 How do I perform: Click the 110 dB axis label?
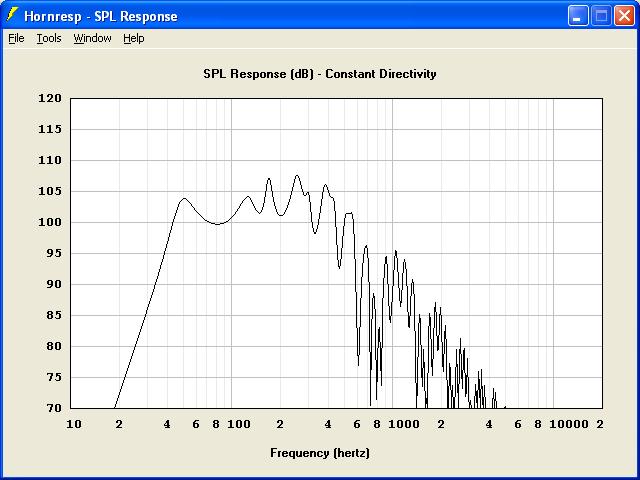coord(50,160)
